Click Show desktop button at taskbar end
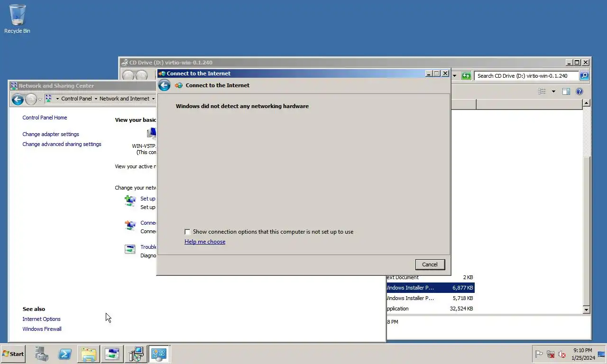Viewport: 607px width, 364px height. pos(601,354)
